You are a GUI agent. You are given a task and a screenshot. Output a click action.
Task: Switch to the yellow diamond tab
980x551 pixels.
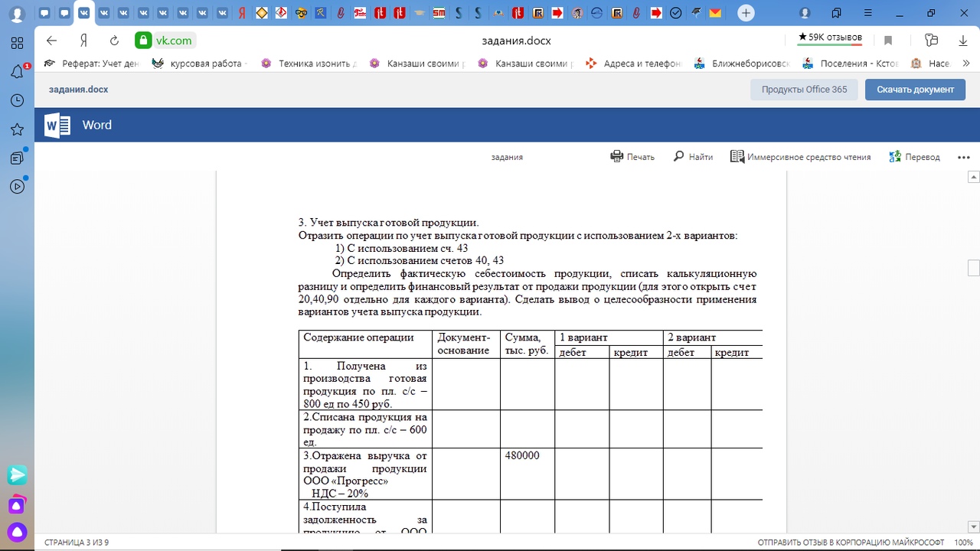click(262, 13)
